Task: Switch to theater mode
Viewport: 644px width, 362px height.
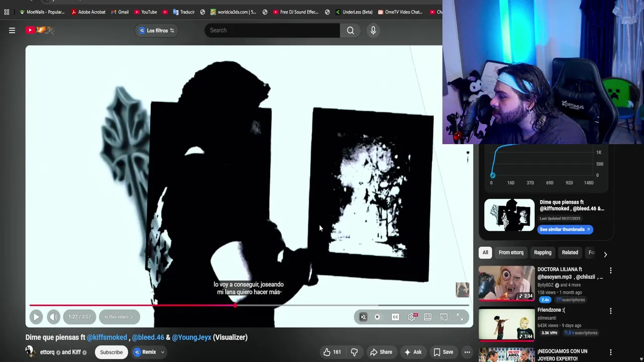Action: [x=428, y=317]
